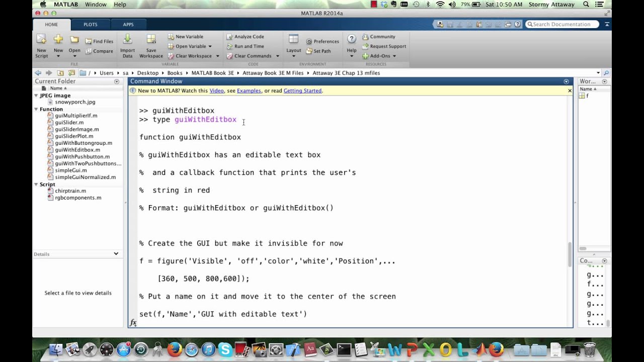The width and height of the screenshot is (644, 362).
Task: Expand the Clear Workspace dropdown arrow
Action: 217,56
